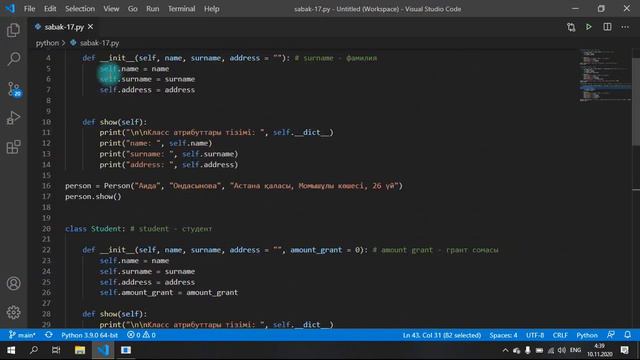Click the python breadcrumb folder

pos(47,43)
